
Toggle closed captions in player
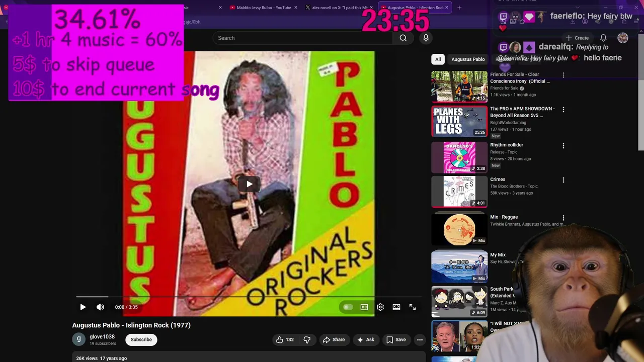coord(364,307)
